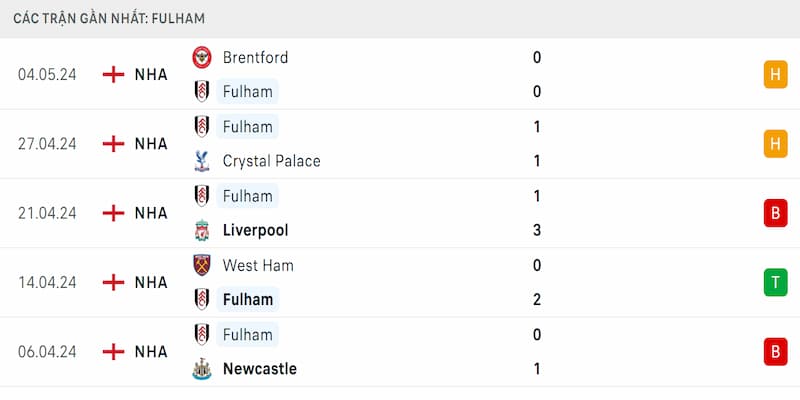Click the red B badge for Newcastle match
The image size is (800, 400).
[775, 351]
